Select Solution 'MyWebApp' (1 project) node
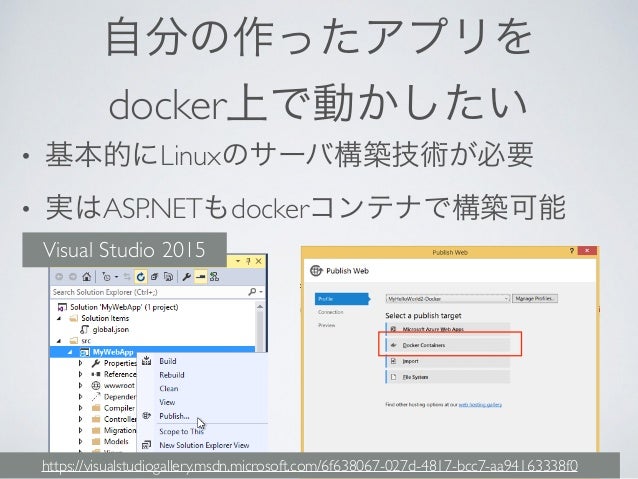The image size is (638, 479). pos(124,307)
